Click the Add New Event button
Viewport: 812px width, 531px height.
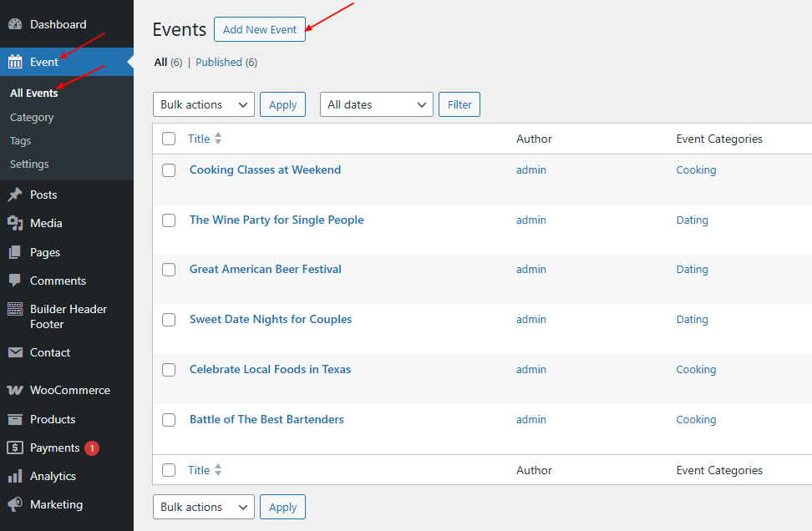[x=260, y=29]
